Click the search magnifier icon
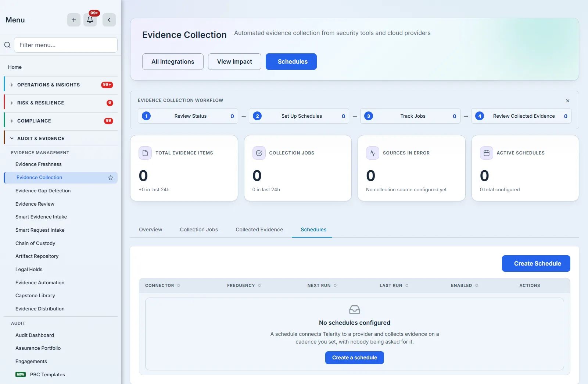The height and width of the screenshot is (384, 588). point(7,45)
